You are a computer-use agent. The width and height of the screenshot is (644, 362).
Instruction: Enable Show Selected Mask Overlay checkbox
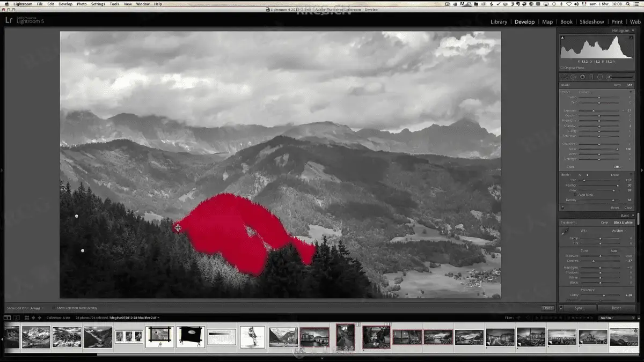tap(53, 308)
